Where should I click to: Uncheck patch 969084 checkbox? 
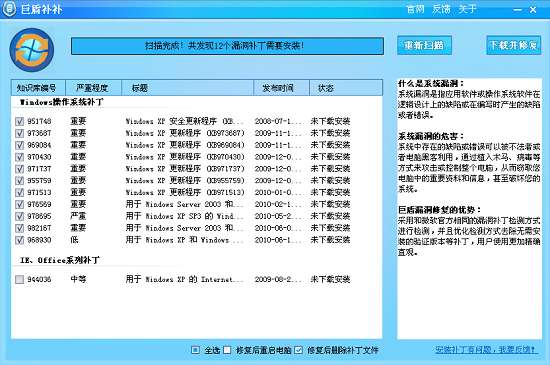point(19,145)
